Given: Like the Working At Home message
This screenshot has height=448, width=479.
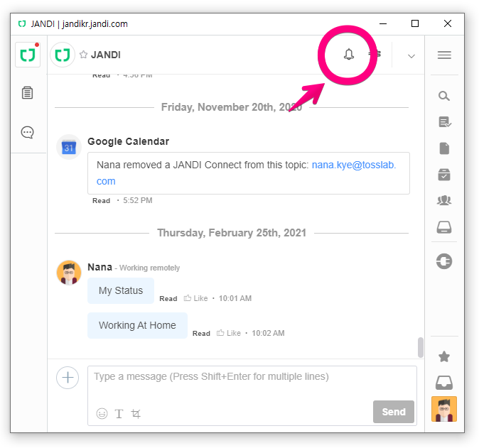Looking at the screenshot, I should coord(229,333).
